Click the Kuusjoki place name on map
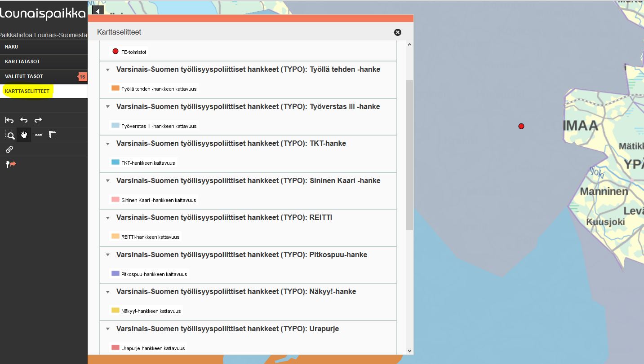 click(x=605, y=222)
